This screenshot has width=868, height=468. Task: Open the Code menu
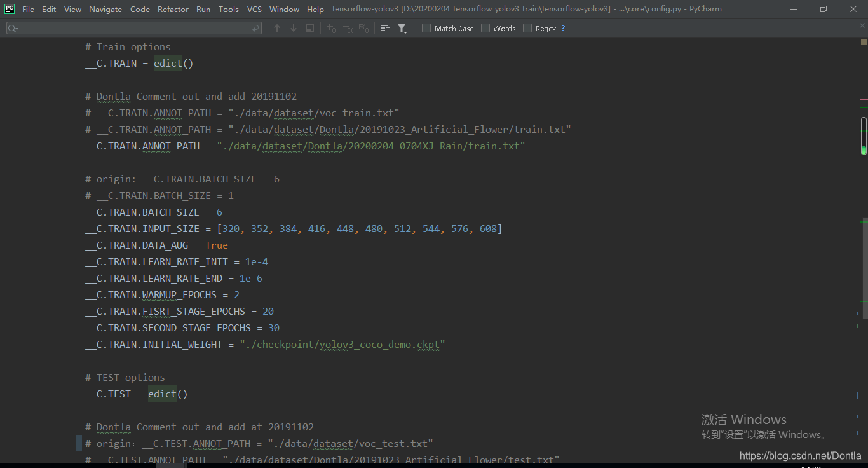[x=140, y=9]
